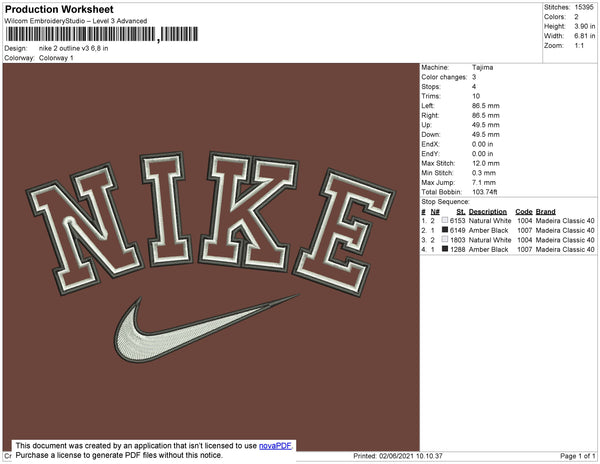
Task: Click the swoosh embroidery design
Action: (x=205, y=328)
